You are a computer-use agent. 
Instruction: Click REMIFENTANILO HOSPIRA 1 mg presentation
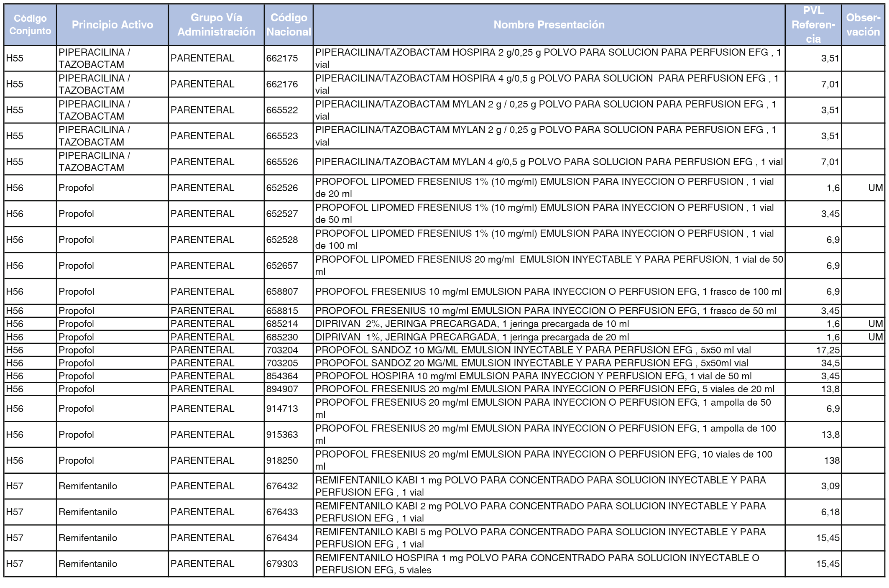click(x=537, y=564)
